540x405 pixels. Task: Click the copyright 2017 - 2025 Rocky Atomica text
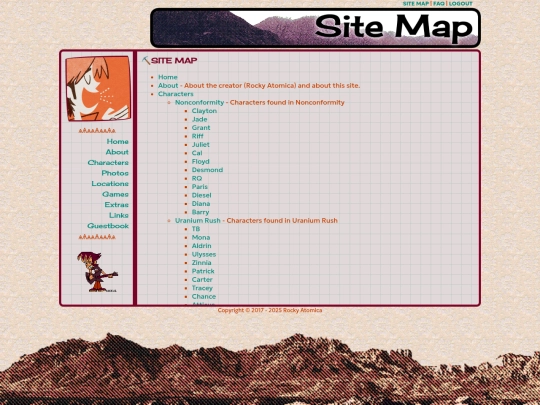pos(270,310)
